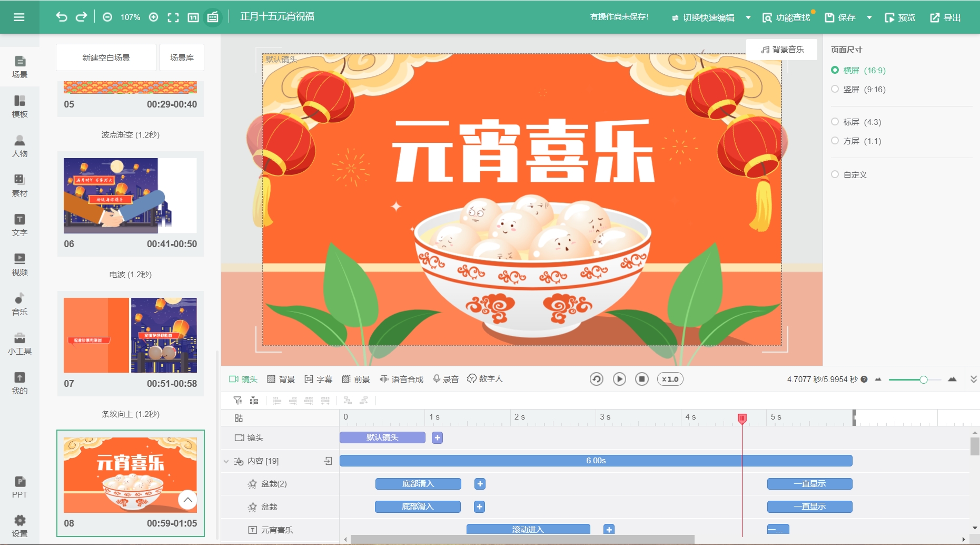
Task: Switch to 录音 timeline tab
Action: pos(446,379)
